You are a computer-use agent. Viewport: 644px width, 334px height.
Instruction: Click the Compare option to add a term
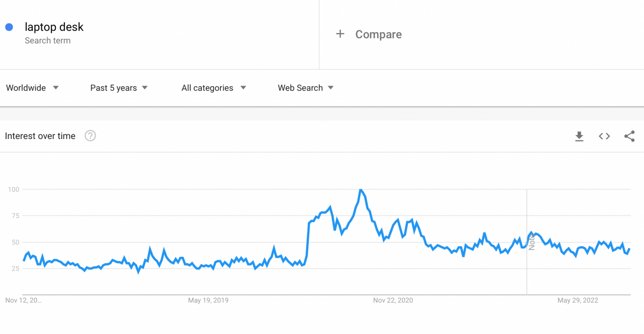coord(378,34)
